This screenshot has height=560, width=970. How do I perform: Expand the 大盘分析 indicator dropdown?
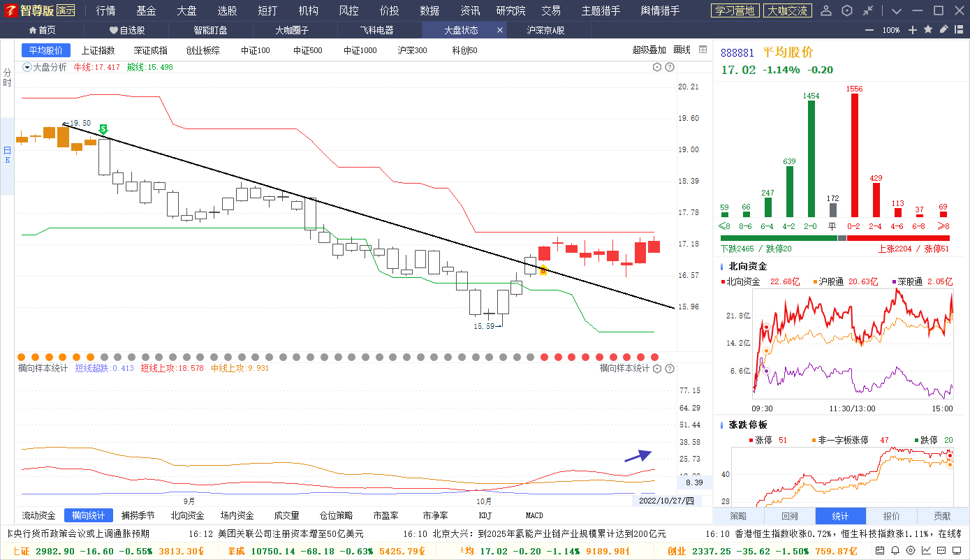point(27,67)
